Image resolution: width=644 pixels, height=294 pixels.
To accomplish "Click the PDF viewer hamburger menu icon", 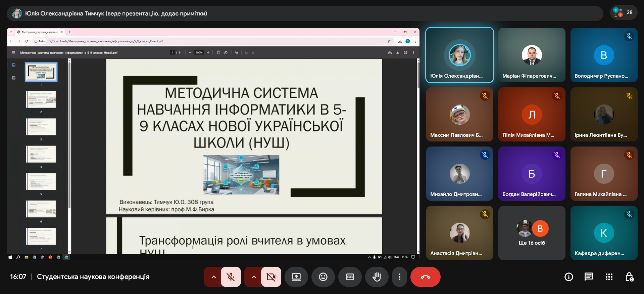I will tap(13, 52).
